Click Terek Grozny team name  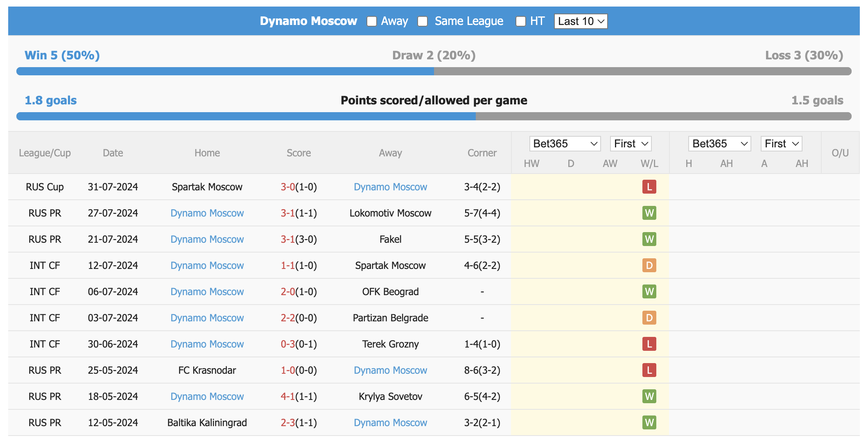coord(391,344)
